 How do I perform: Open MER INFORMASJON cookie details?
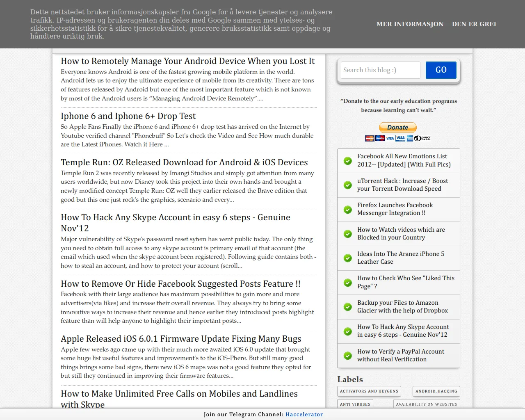click(x=410, y=24)
